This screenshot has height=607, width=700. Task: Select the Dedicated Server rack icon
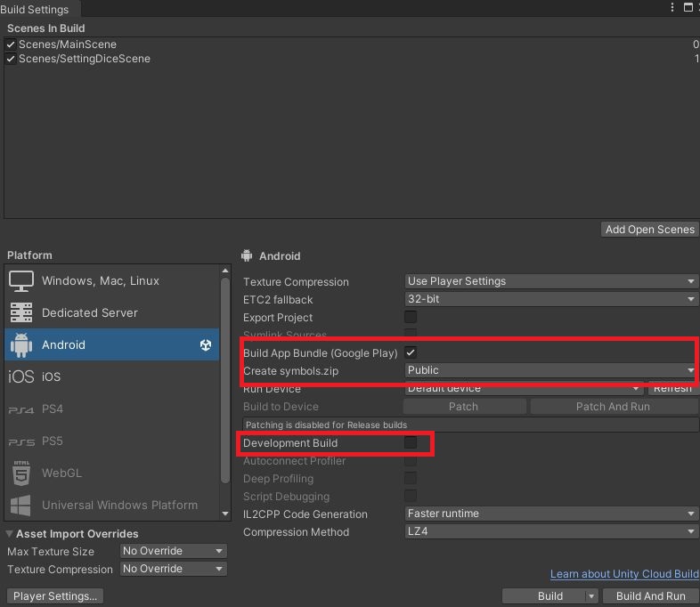[21, 312]
